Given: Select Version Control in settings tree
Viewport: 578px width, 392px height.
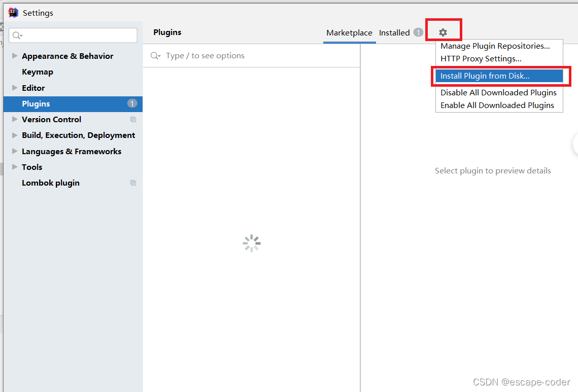Looking at the screenshot, I should coord(51,119).
